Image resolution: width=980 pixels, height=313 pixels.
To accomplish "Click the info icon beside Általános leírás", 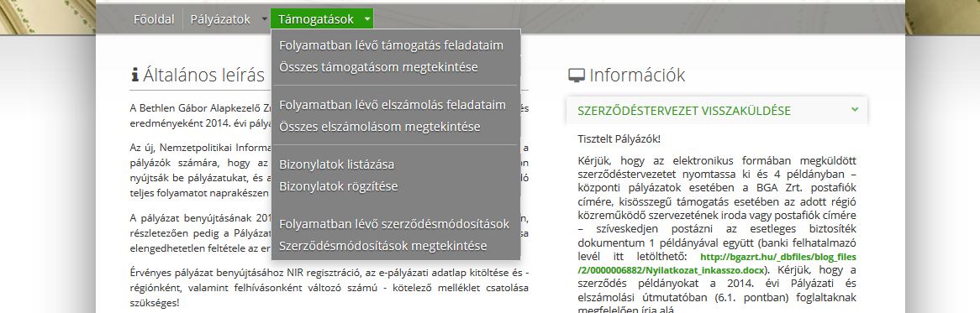I will click(134, 76).
